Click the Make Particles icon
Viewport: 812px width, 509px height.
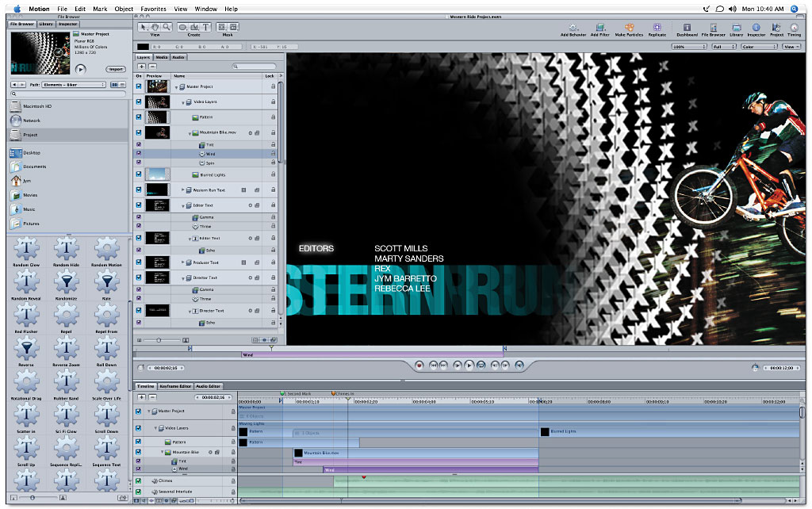pyautogui.click(x=630, y=27)
